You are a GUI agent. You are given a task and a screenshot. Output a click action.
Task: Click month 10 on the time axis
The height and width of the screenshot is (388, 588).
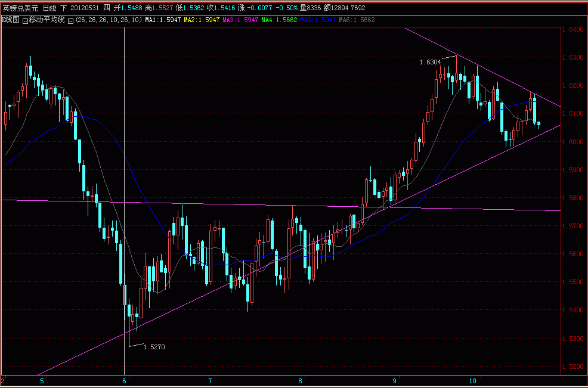coord(473,381)
